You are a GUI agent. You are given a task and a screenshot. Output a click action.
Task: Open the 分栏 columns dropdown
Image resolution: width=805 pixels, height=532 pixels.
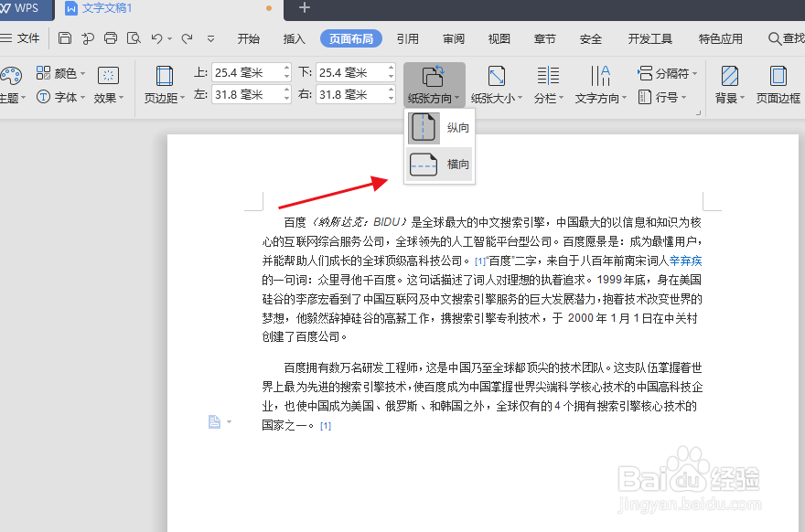[x=548, y=85]
